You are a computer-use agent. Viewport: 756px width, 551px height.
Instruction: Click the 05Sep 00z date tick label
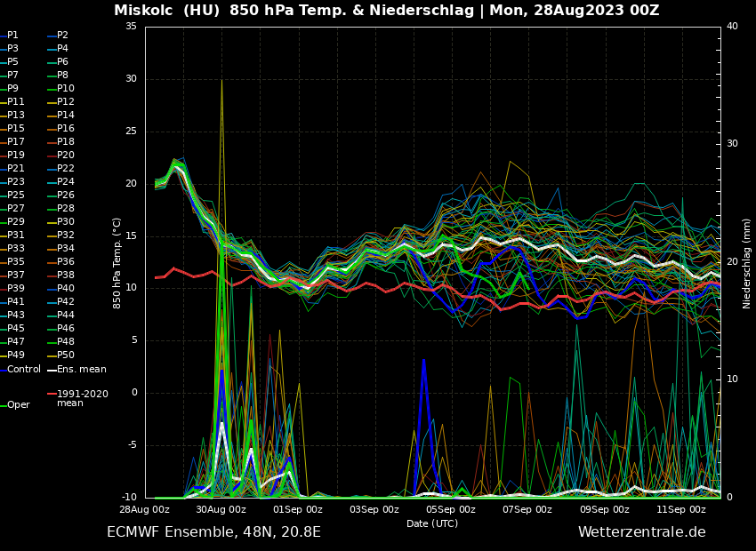451,509
